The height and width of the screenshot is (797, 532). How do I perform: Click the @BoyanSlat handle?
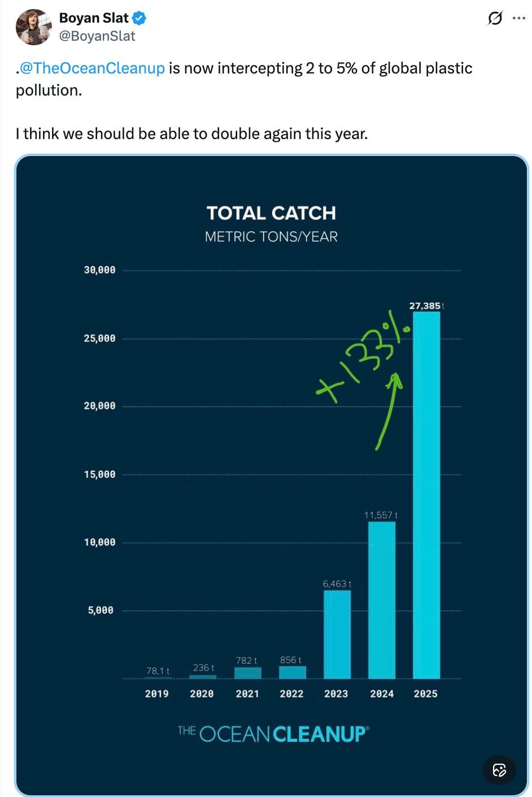tap(97, 36)
